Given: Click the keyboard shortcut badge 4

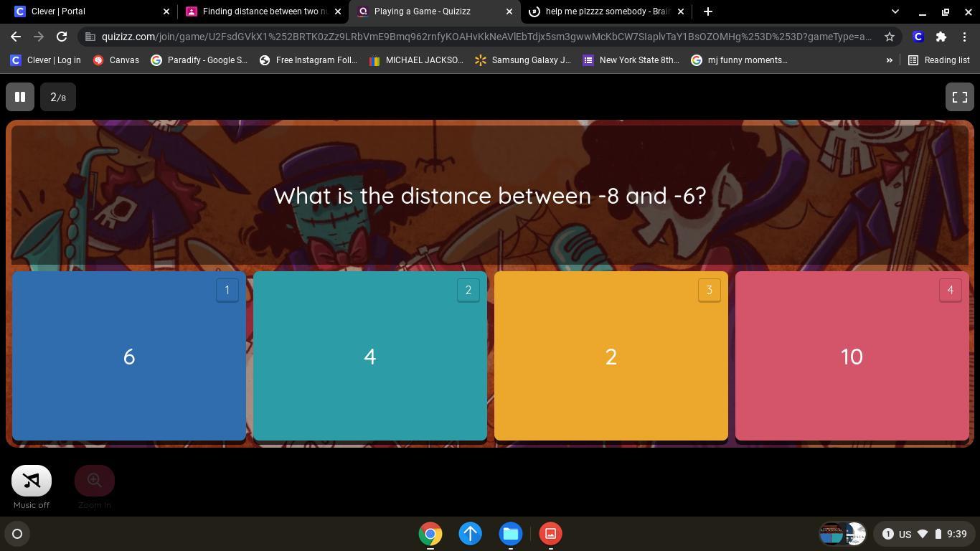Looking at the screenshot, I should 951,290.
